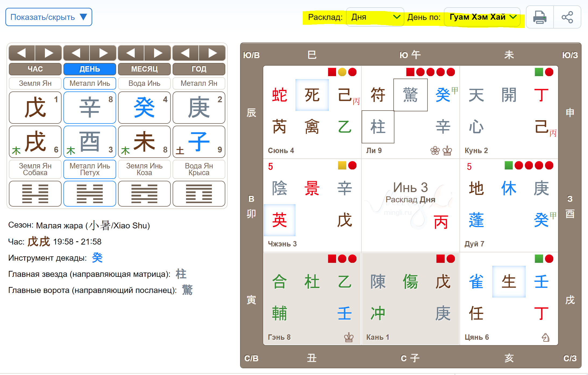Screen dimensions: 588x375
Task: Switch to the ЧАС tab
Action: pyautogui.click(x=35, y=69)
